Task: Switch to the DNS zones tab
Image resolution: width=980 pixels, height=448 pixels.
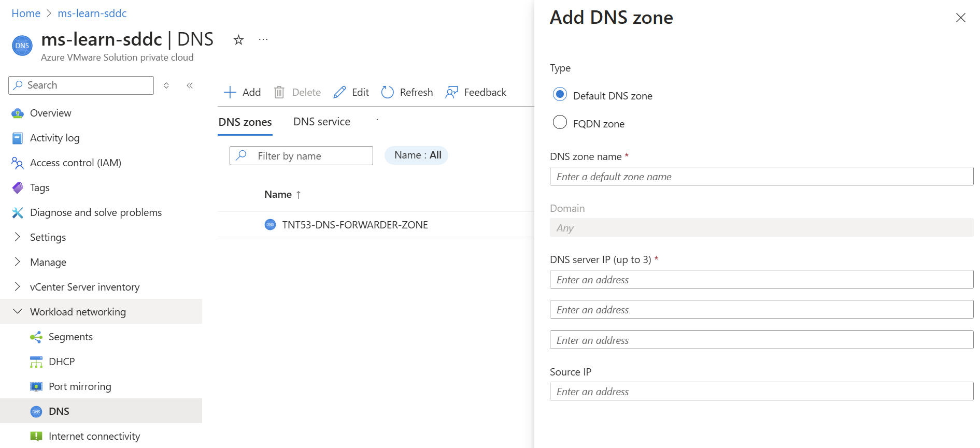Action: click(x=245, y=122)
